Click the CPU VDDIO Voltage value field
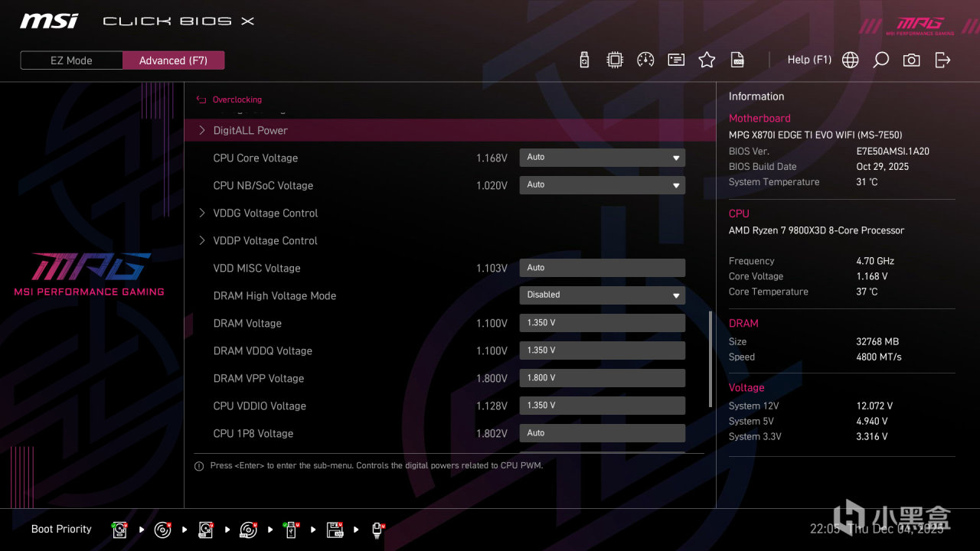980x551 pixels. click(602, 406)
